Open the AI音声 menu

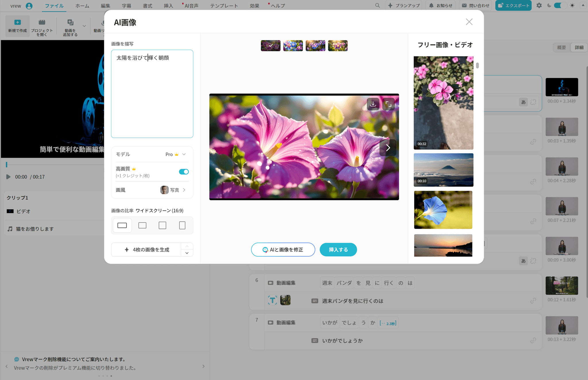pos(191,6)
